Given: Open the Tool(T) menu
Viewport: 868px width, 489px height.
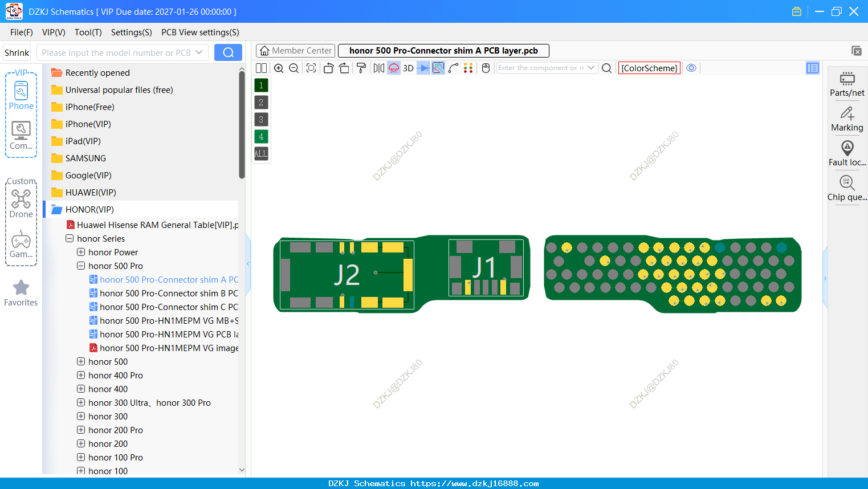Looking at the screenshot, I should [88, 32].
